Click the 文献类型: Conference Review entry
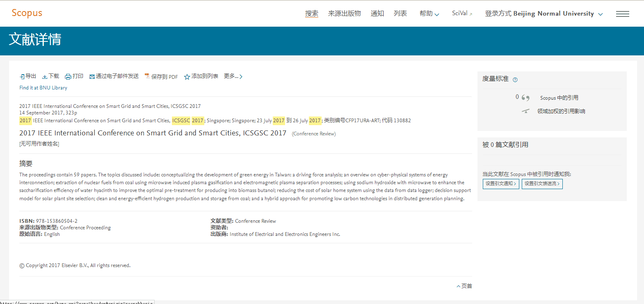 243,221
